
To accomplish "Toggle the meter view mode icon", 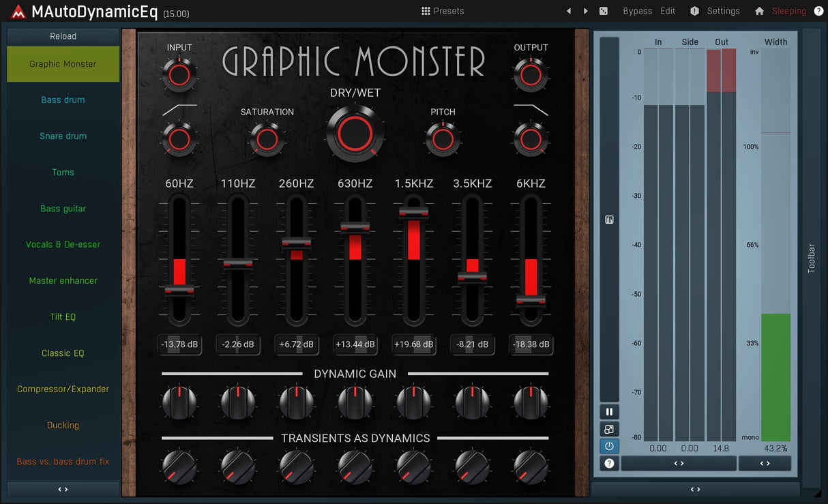I will coord(609,429).
